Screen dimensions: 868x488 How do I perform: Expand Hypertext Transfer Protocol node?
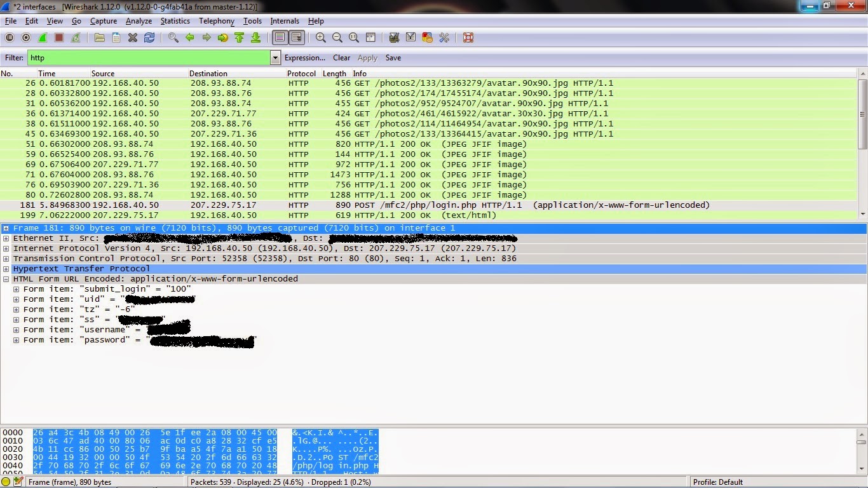point(6,269)
